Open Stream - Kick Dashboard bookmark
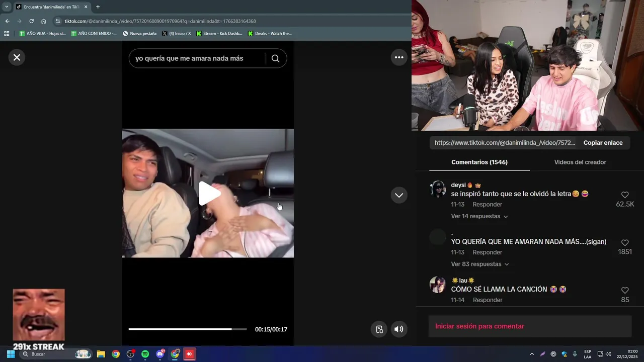Image resolution: width=644 pixels, height=362 pixels. pyautogui.click(x=219, y=34)
